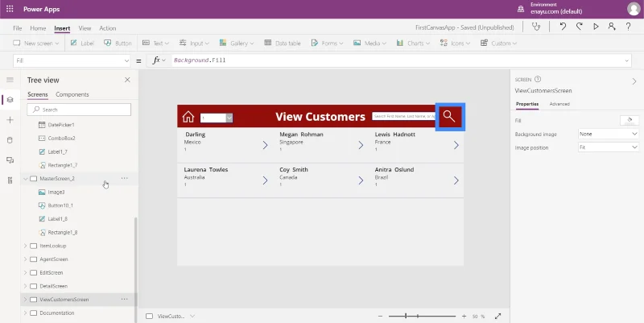Click the home icon on canvas
The width and height of the screenshot is (644, 323).
click(188, 117)
